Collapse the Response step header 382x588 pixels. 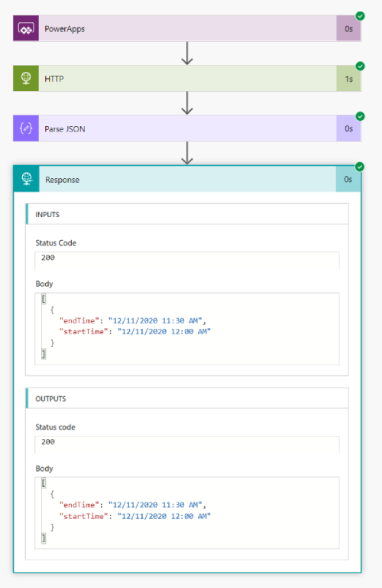(x=187, y=179)
